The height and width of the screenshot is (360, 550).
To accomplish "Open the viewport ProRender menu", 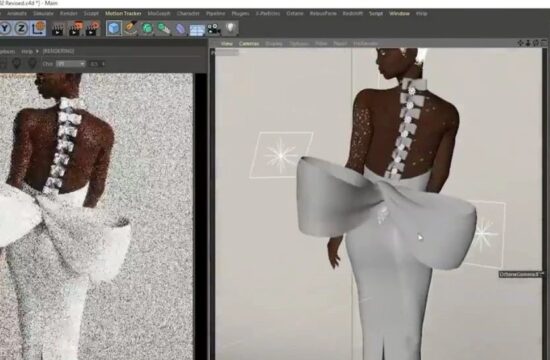I will point(365,44).
